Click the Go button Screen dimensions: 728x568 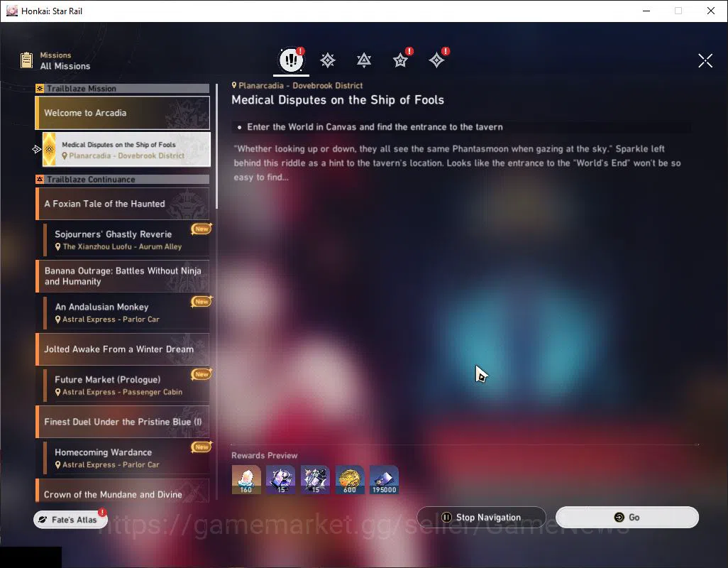[627, 517]
